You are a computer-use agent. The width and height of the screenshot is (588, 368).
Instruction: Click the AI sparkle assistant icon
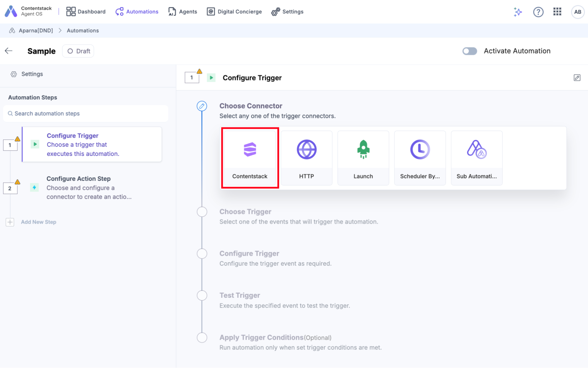(518, 12)
